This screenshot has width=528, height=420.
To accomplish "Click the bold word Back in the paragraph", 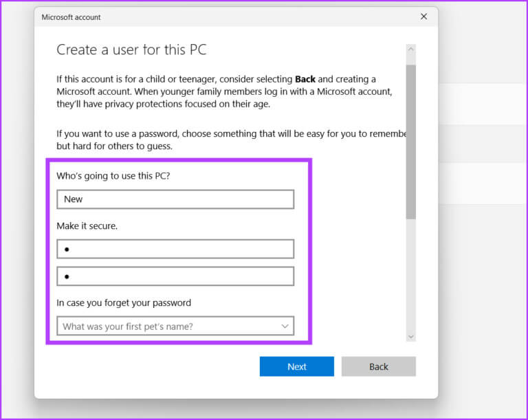I will (305, 79).
